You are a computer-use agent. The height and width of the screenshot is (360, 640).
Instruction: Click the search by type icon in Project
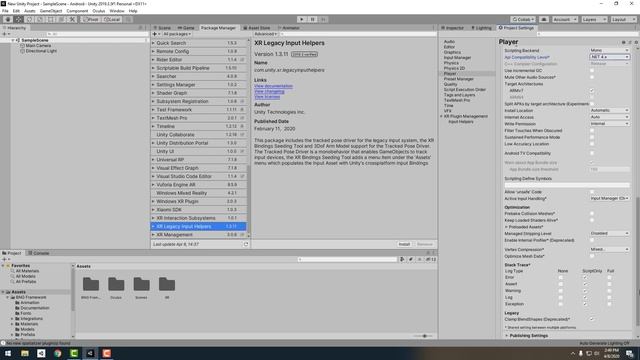(x=402, y=259)
